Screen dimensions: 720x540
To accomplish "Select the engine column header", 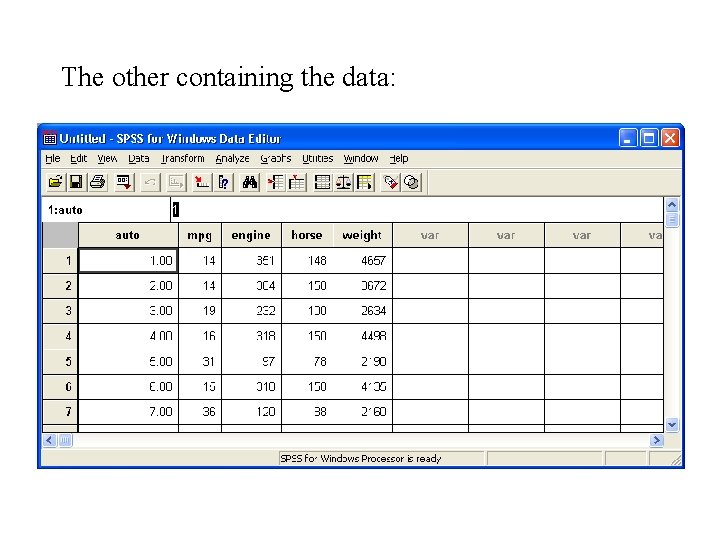I will (x=251, y=235).
